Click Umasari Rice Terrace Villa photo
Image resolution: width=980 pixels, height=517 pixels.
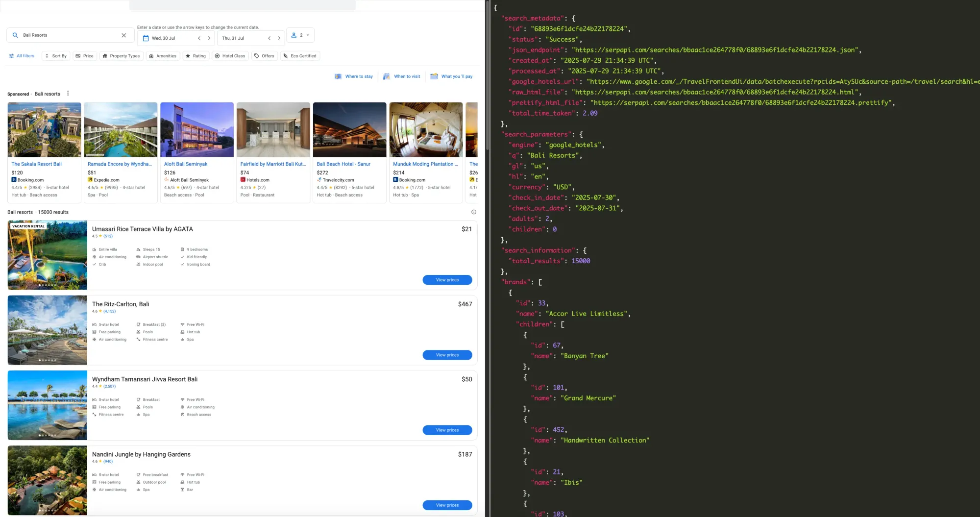(48, 255)
